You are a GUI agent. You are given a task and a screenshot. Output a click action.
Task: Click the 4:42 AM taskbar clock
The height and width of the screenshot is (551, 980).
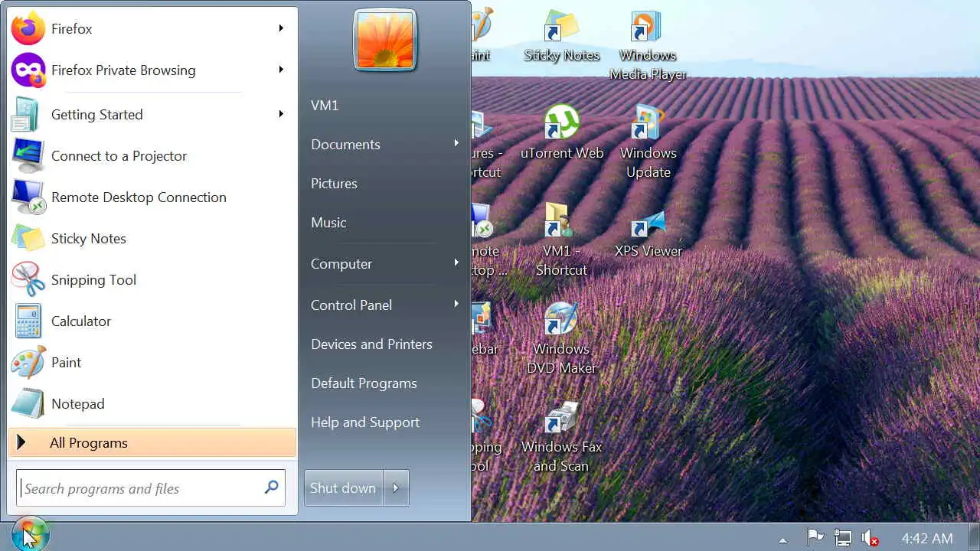click(927, 539)
